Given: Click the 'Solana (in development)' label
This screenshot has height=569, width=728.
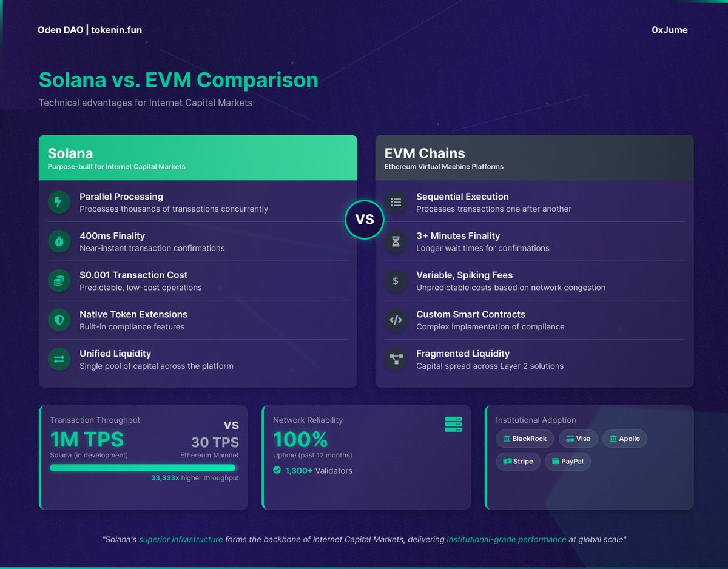Looking at the screenshot, I should coord(89,455).
